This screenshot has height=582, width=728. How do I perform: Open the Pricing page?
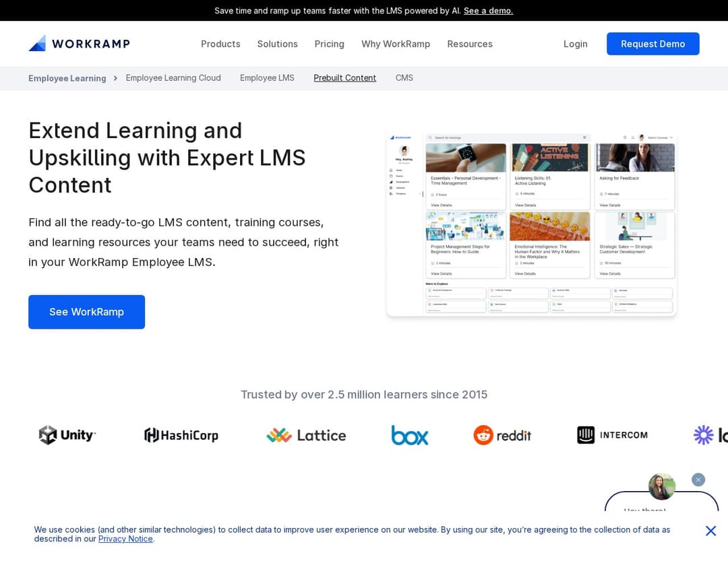click(x=329, y=44)
